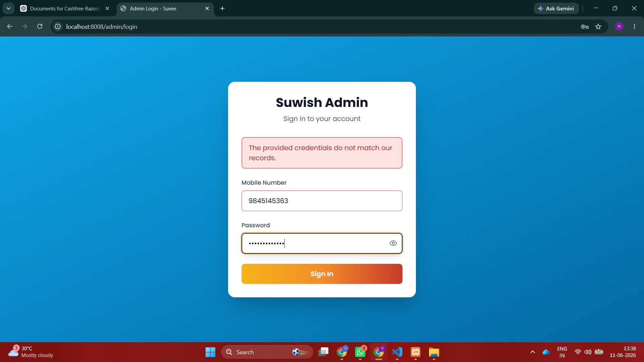This screenshot has width=644, height=362.
Task: Select the Admin Login - Suvee tab
Action: 165,8
